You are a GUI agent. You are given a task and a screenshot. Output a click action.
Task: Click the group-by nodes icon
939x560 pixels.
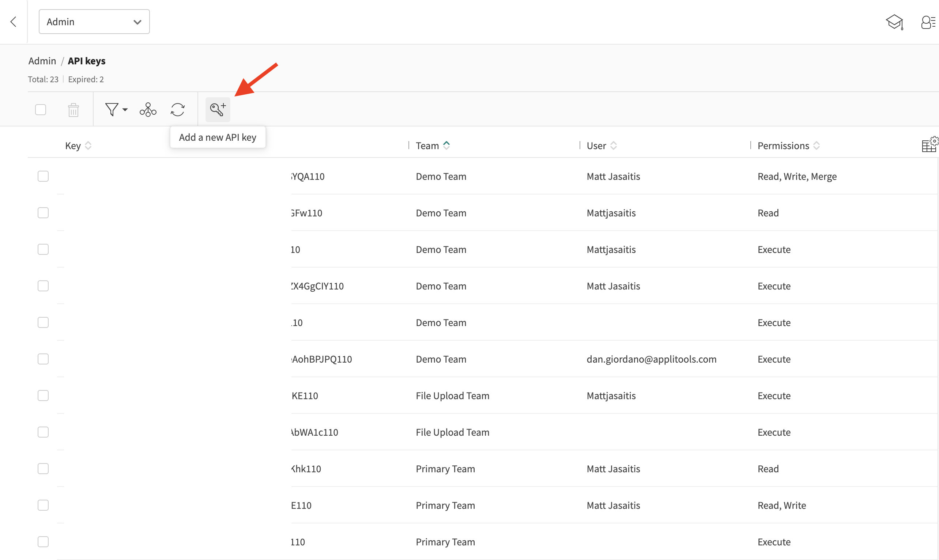coord(148,109)
